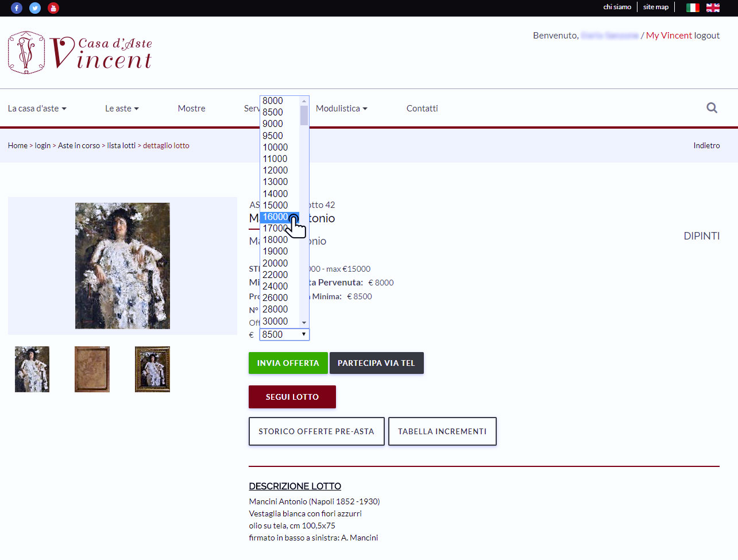Open the YouTube social icon
The height and width of the screenshot is (560, 738).
tap(53, 8)
